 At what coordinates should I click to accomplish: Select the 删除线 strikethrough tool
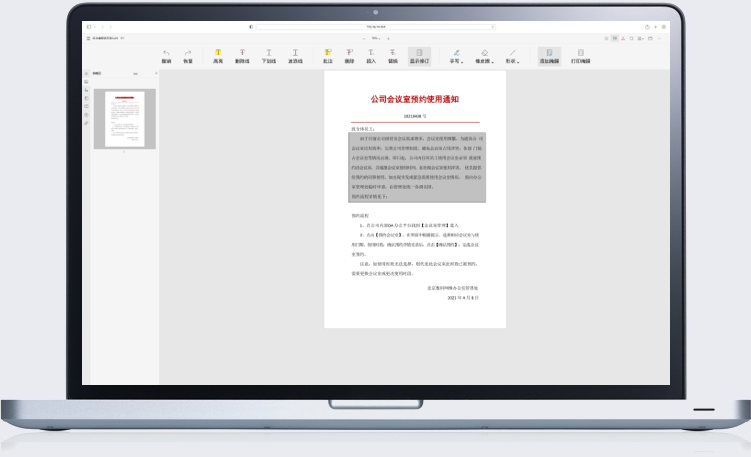tap(242, 55)
